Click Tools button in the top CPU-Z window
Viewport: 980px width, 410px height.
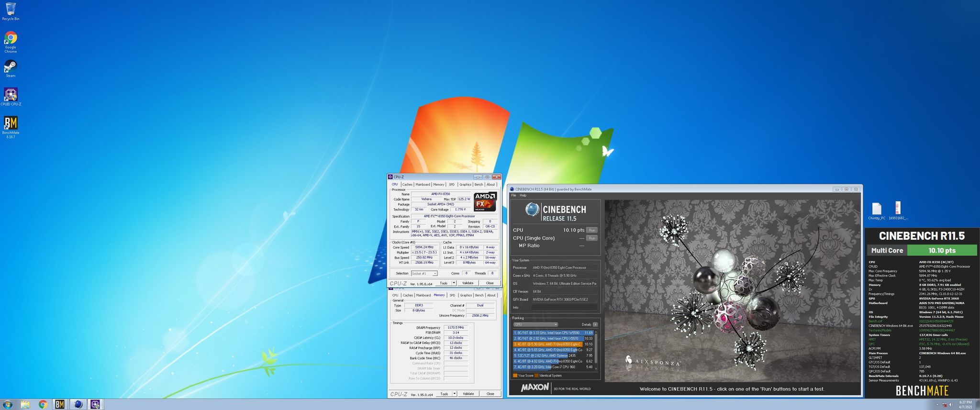point(444,283)
